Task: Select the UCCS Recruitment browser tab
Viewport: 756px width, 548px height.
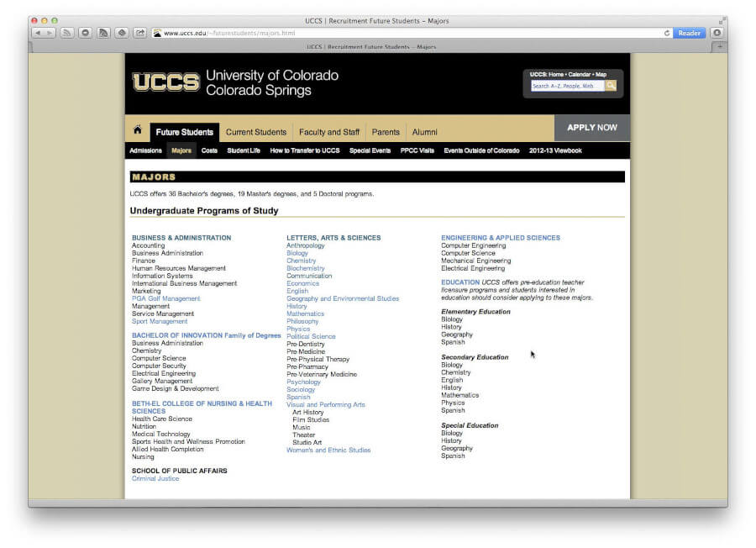Action: [x=371, y=47]
